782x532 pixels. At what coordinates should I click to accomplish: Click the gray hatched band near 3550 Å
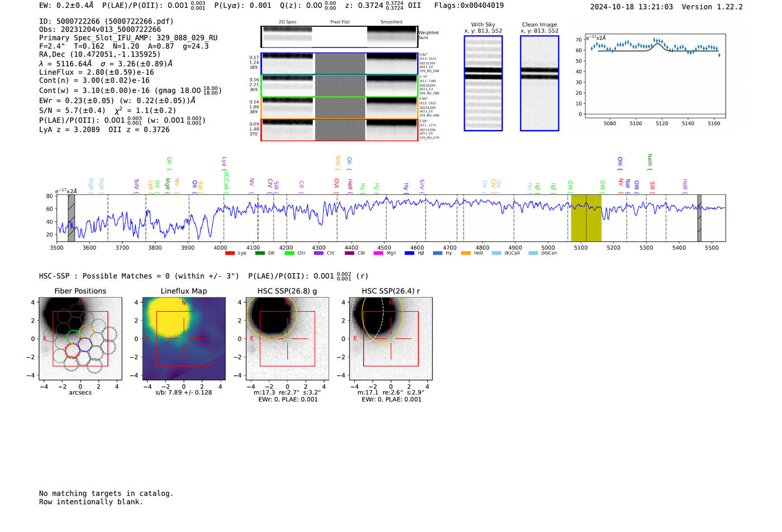coord(71,218)
